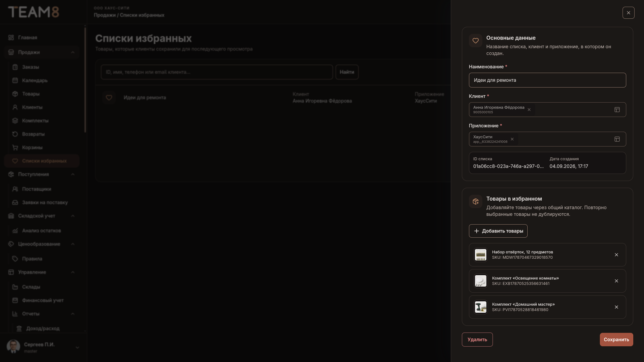Click the Найти search button
The image size is (644, 362).
pyautogui.click(x=347, y=72)
